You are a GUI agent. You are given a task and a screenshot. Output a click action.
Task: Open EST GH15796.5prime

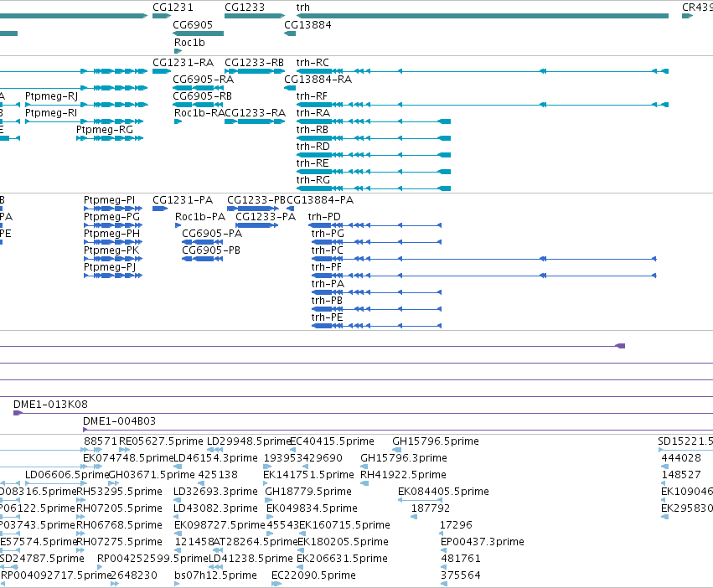[x=436, y=441]
